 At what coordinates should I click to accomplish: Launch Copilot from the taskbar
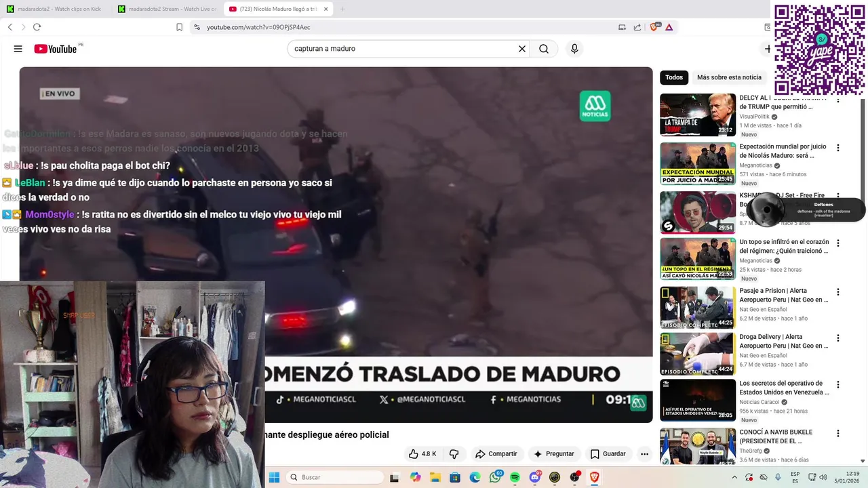(416, 477)
